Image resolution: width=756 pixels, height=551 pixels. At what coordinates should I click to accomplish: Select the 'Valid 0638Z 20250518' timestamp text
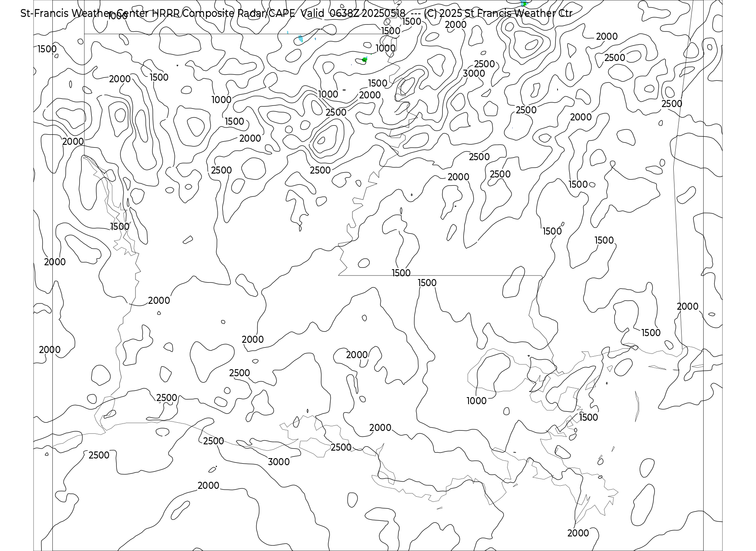353,13
